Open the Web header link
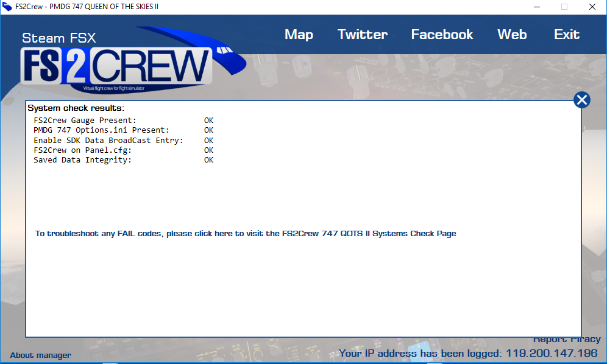Image resolution: width=607 pixels, height=364 pixels. coord(512,35)
